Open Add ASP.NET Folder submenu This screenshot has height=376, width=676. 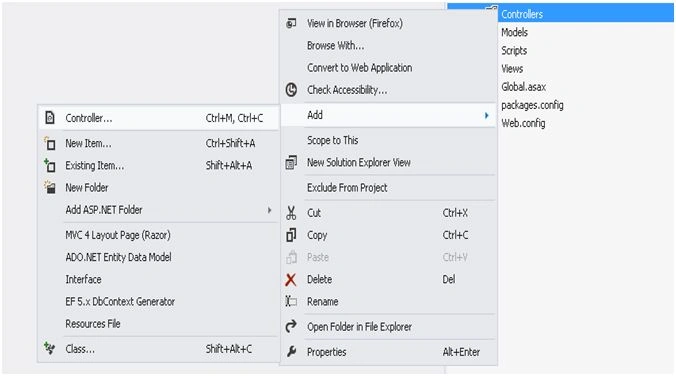point(159,210)
